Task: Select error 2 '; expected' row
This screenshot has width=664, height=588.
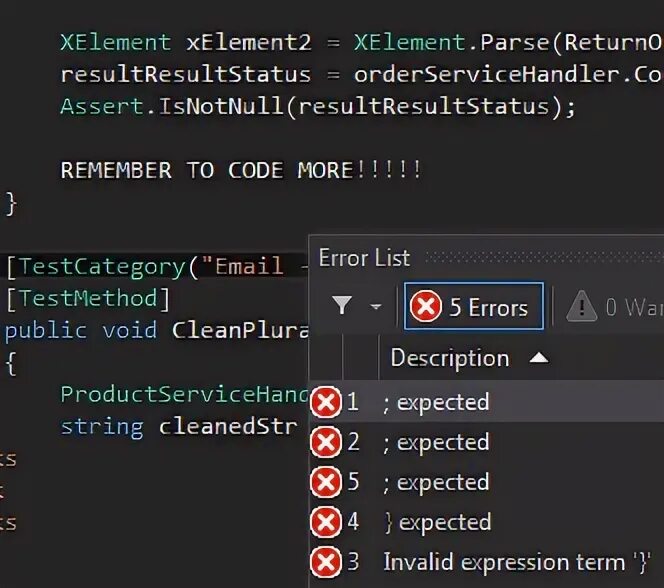Action: point(487,442)
